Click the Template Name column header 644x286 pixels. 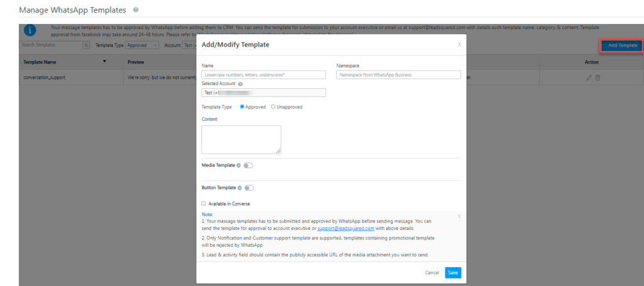pos(40,62)
